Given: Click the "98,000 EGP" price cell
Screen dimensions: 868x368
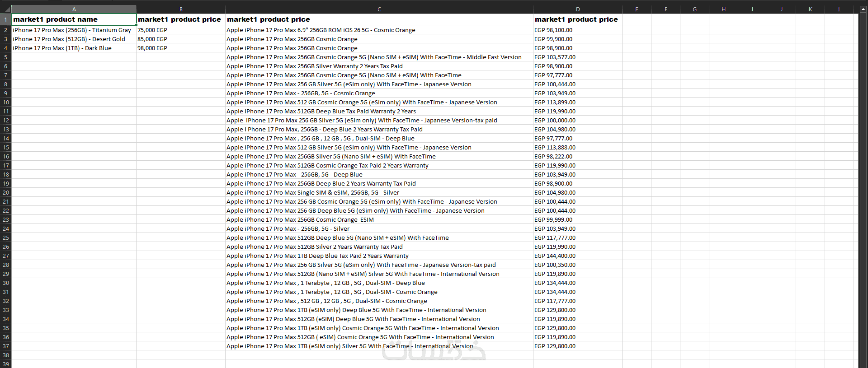Looking at the screenshot, I should [181, 48].
